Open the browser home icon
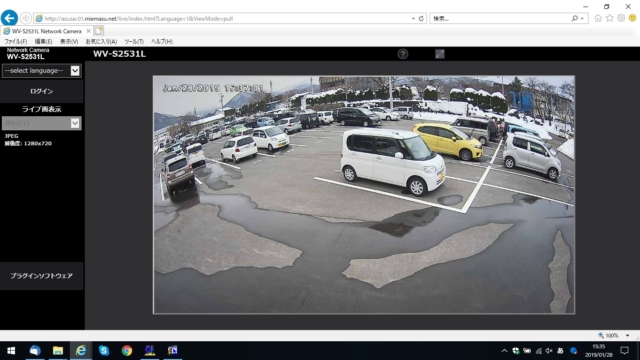Image resolution: width=640 pixels, height=360 pixels. [598, 18]
